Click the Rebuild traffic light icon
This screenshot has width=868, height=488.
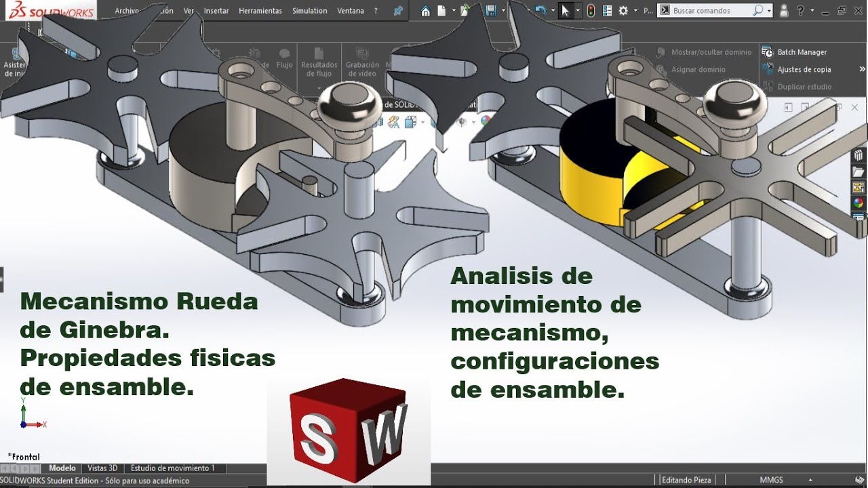point(591,11)
